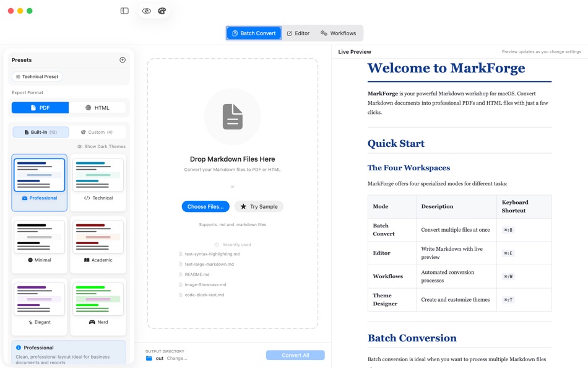Switch export format to HTML
The image size is (588, 368).
(97, 107)
